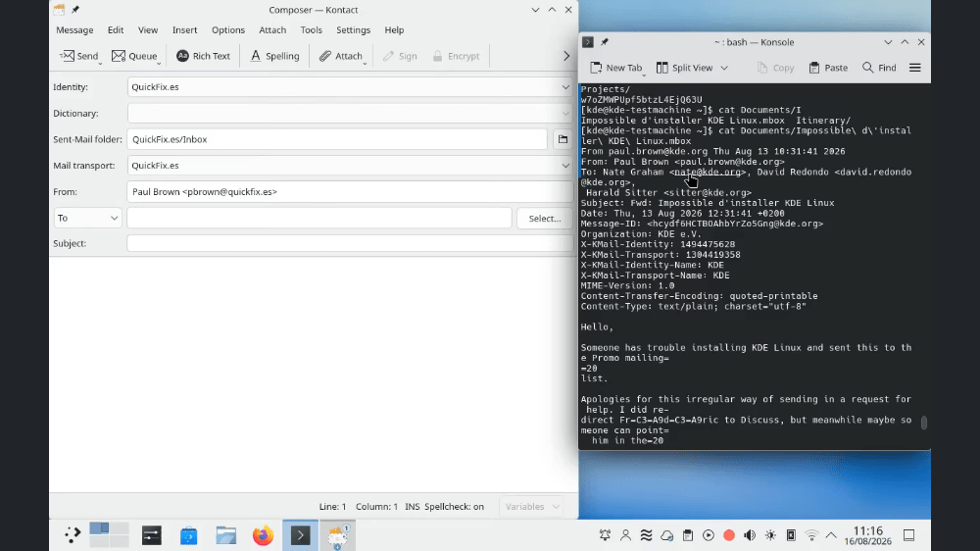Pin the Konsole window
The height and width of the screenshot is (551, 980).
(605, 42)
